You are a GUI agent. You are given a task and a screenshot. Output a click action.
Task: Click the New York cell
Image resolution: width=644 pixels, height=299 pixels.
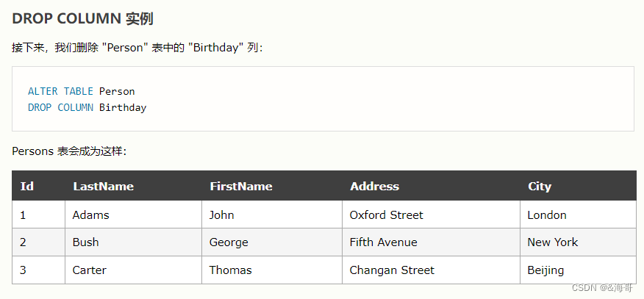579,242
